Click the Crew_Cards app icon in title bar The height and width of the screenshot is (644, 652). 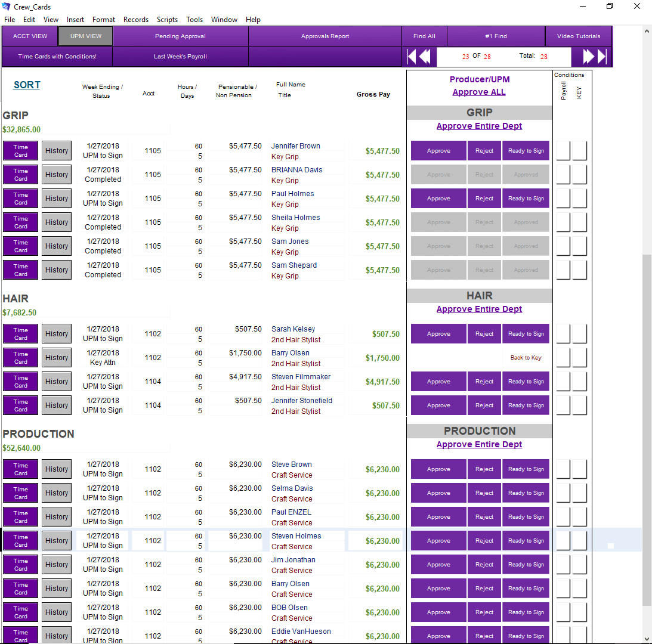coord(7,7)
